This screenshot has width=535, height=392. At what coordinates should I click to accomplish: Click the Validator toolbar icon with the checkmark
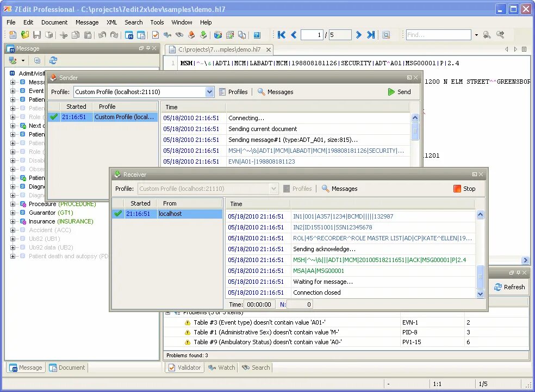(155, 35)
